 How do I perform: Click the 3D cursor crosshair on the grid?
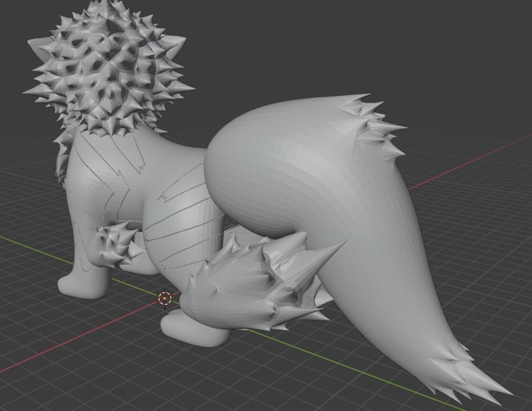coord(165,298)
